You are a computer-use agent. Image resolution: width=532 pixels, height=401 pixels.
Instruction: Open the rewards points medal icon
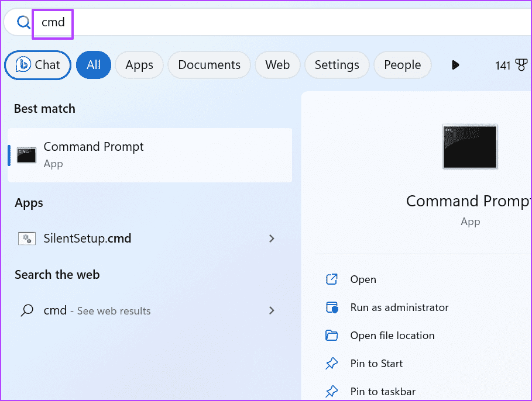tap(521, 65)
